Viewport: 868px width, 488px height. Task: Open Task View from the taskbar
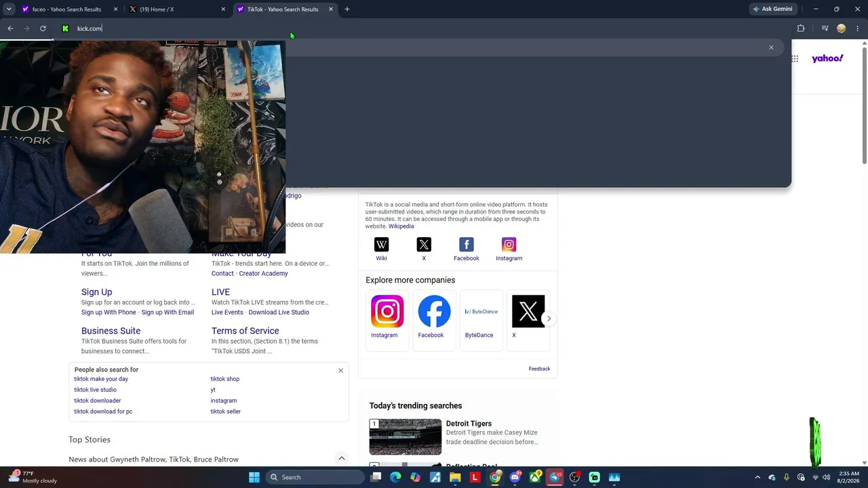(x=376, y=477)
